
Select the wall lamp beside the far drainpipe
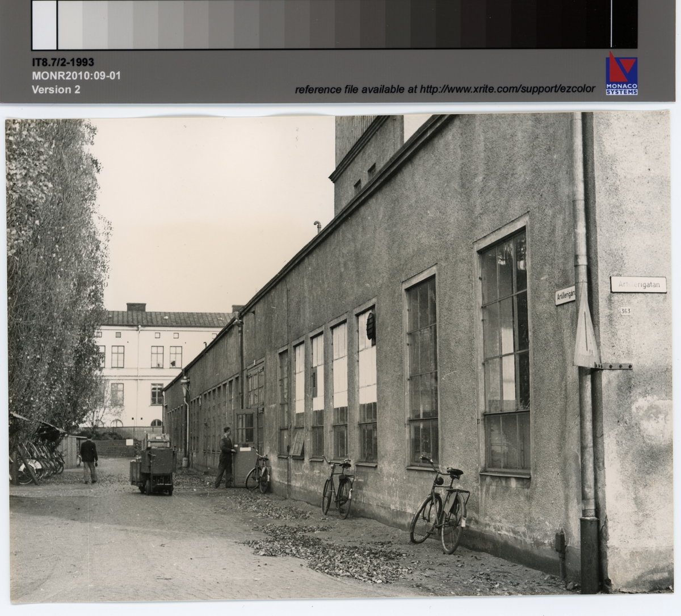tap(184, 387)
